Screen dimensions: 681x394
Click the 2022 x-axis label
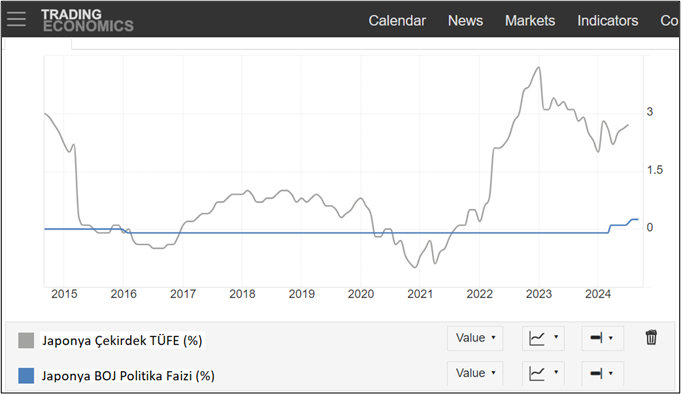[479, 294]
